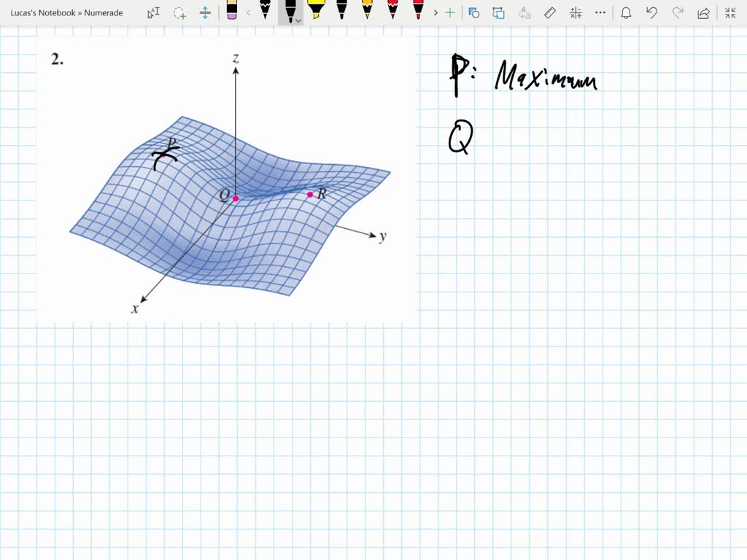Open the More Options menu

pyautogui.click(x=599, y=12)
